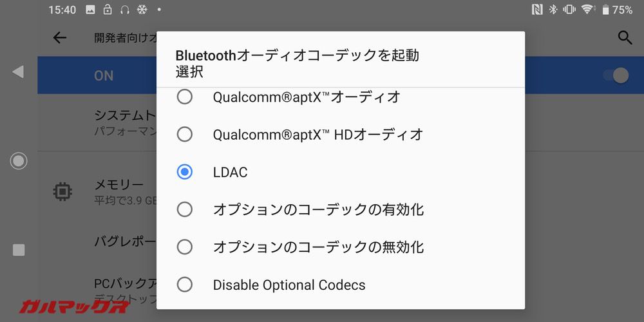Tap the Wi-Fi status bar icon
Image resolution: width=644 pixels, height=322 pixels.
click(x=587, y=10)
